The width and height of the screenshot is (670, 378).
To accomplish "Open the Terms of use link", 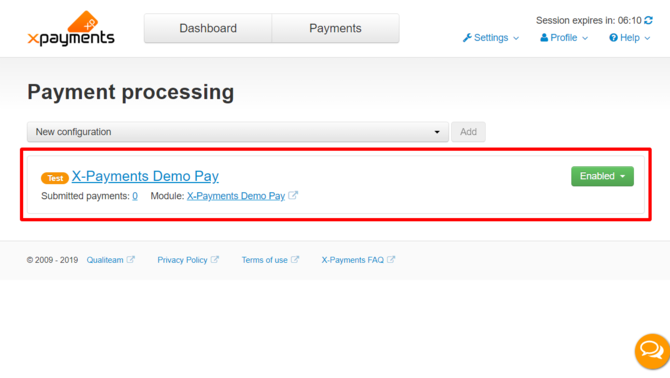I will pyautogui.click(x=264, y=260).
